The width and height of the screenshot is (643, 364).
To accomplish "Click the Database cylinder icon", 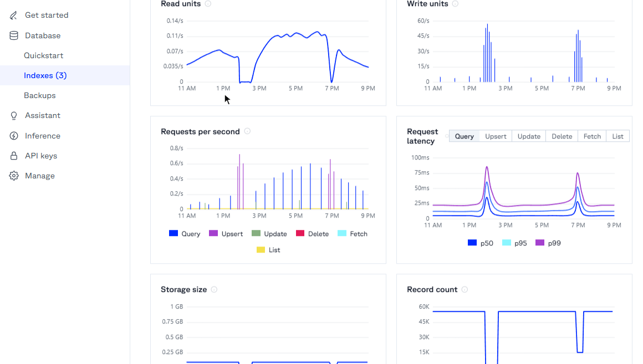I will pos(13,35).
